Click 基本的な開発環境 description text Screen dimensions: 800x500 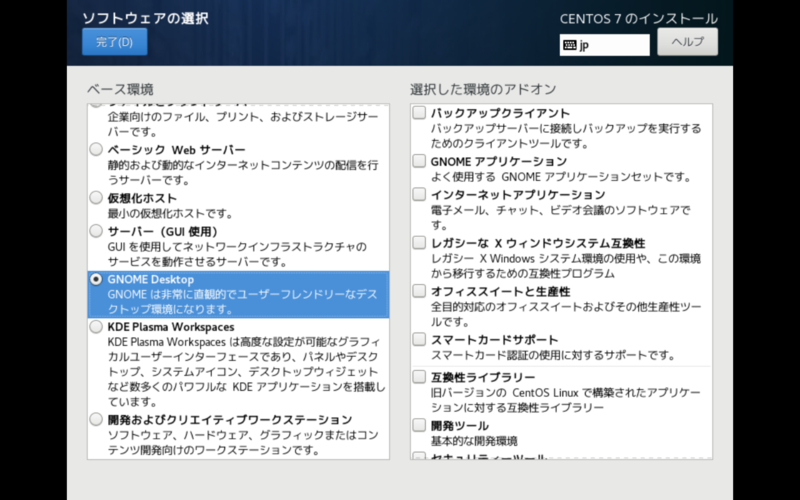(x=474, y=441)
